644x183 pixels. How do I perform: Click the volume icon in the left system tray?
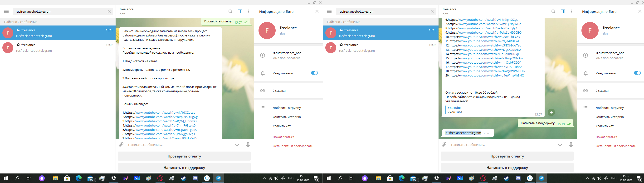276,178
